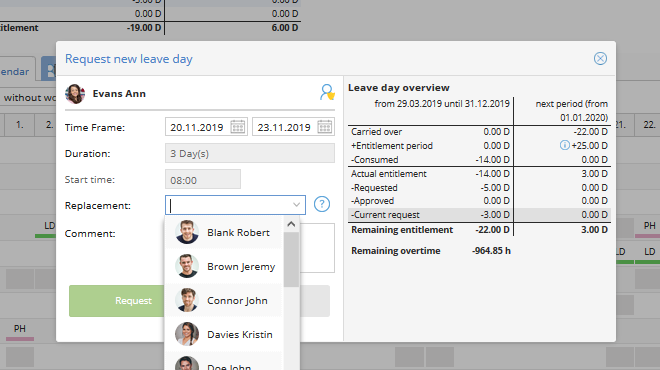Click background calendar day column 1.
This screenshot has width=660, height=370.
(x=19, y=125)
